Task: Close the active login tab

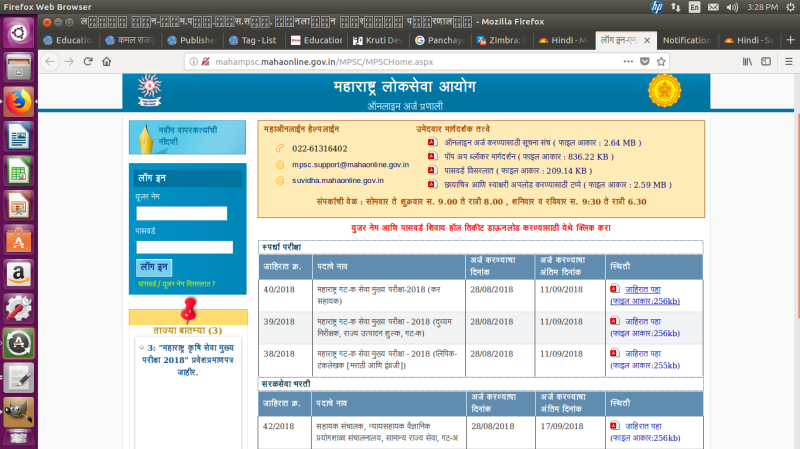Action: (647, 40)
